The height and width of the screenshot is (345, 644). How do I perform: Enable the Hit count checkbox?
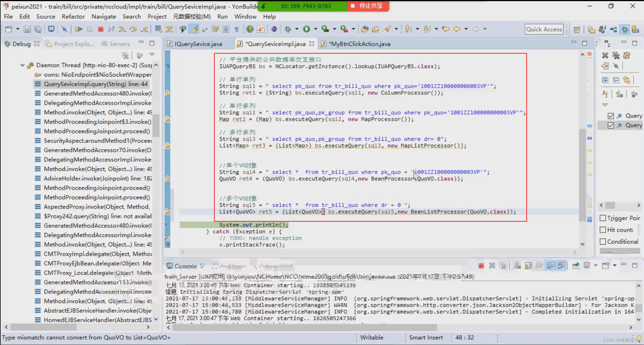[603, 230]
